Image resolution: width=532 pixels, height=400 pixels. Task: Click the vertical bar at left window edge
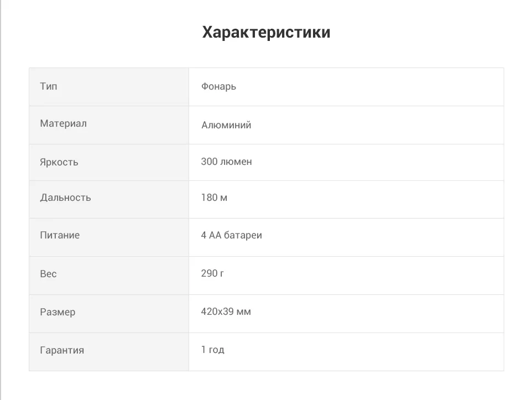(x=1, y=200)
